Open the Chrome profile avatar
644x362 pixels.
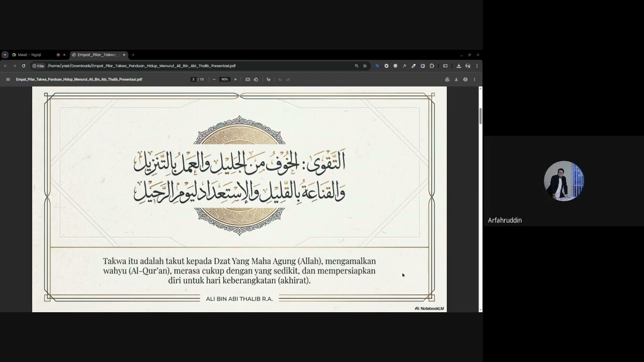click(468, 66)
